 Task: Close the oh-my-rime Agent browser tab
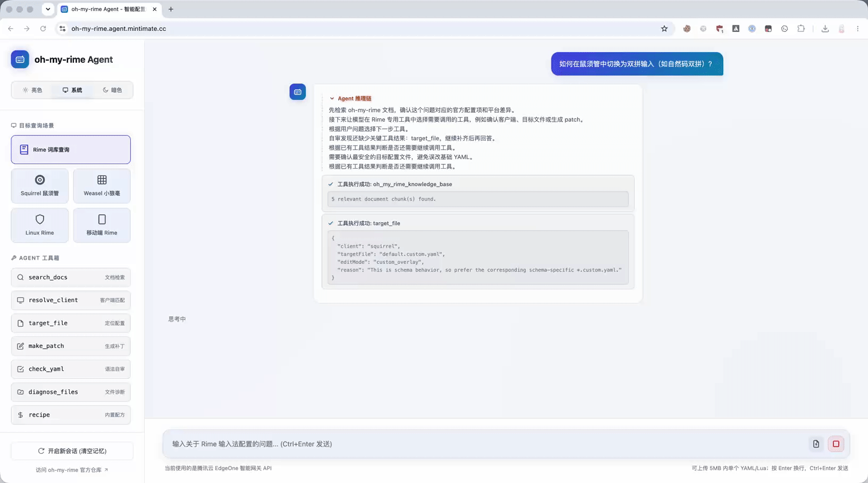coord(155,9)
